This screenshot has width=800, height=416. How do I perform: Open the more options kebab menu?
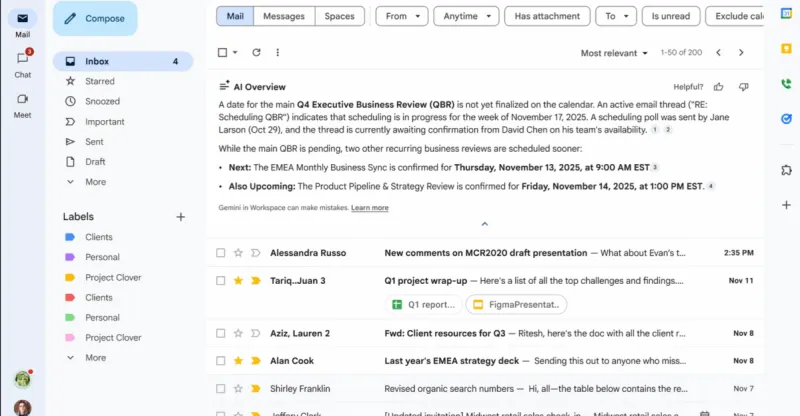point(278,53)
